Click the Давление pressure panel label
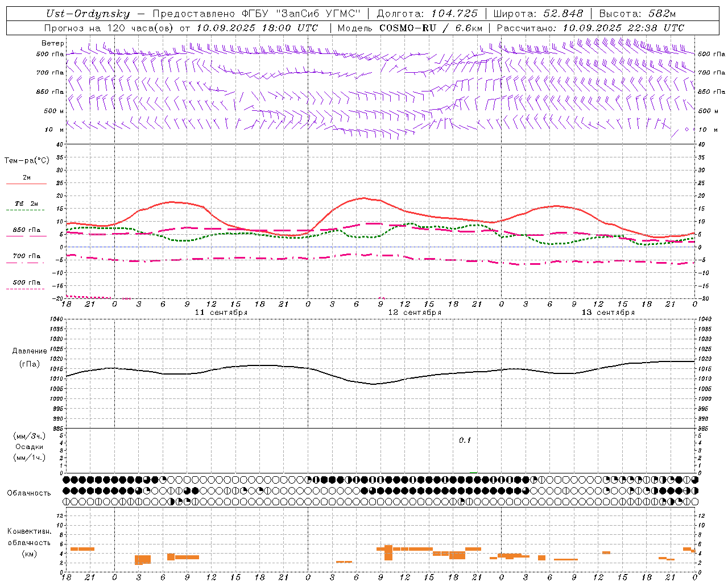728x582 pixels. click(29, 351)
